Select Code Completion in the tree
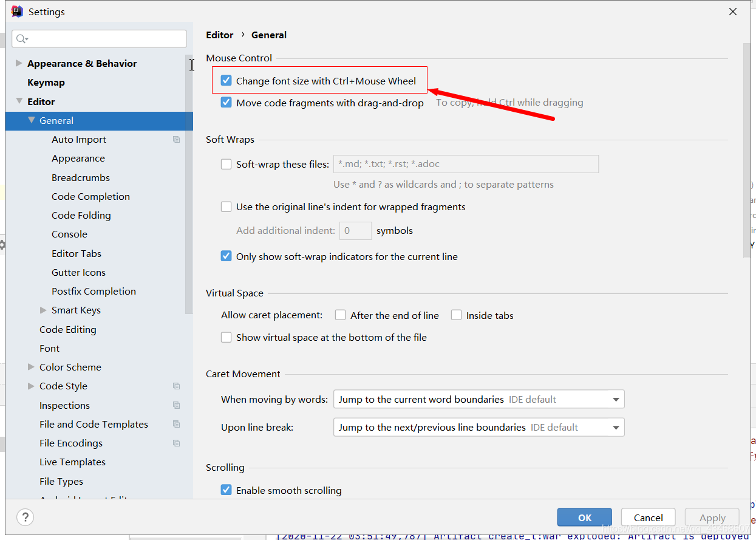 tap(90, 196)
